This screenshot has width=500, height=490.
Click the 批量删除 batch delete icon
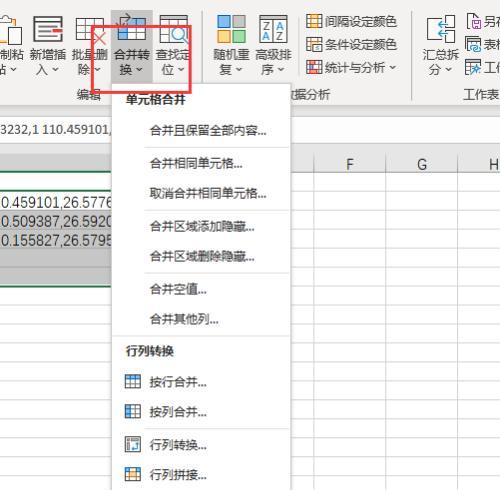pos(90,29)
